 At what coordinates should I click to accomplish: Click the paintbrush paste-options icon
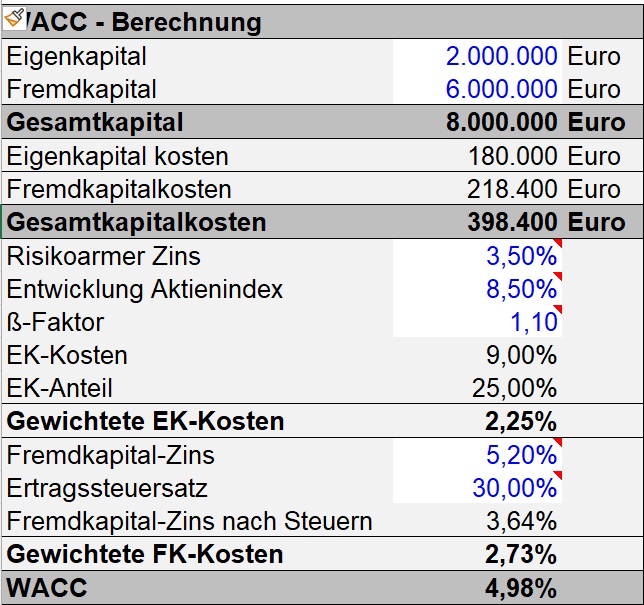pyautogui.click(x=14, y=18)
